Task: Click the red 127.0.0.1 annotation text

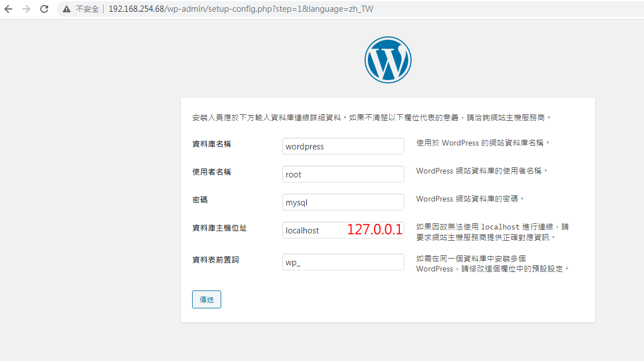Action: click(x=375, y=229)
